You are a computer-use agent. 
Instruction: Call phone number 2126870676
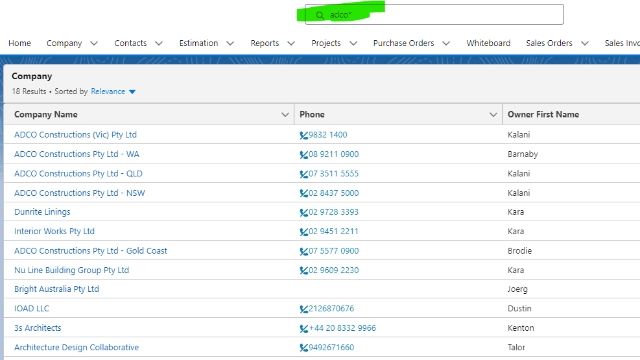pos(331,309)
